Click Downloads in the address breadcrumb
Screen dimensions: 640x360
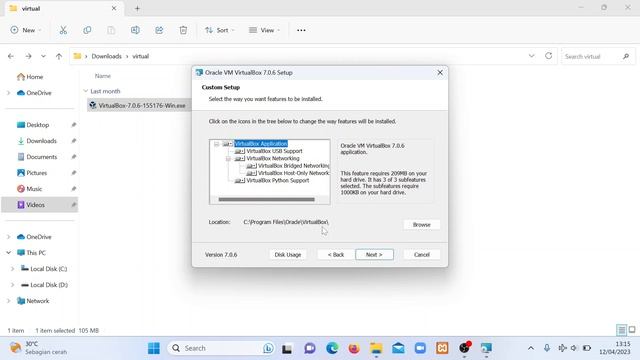tap(107, 56)
